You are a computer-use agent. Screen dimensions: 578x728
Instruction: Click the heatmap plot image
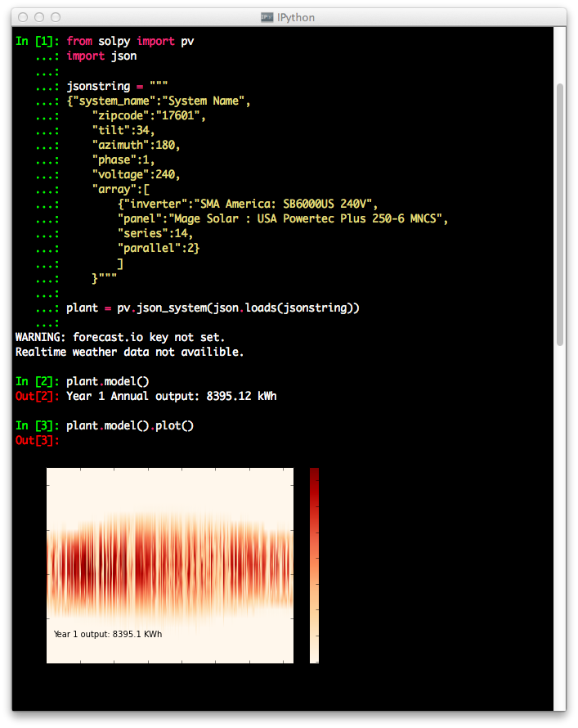coord(170,565)
